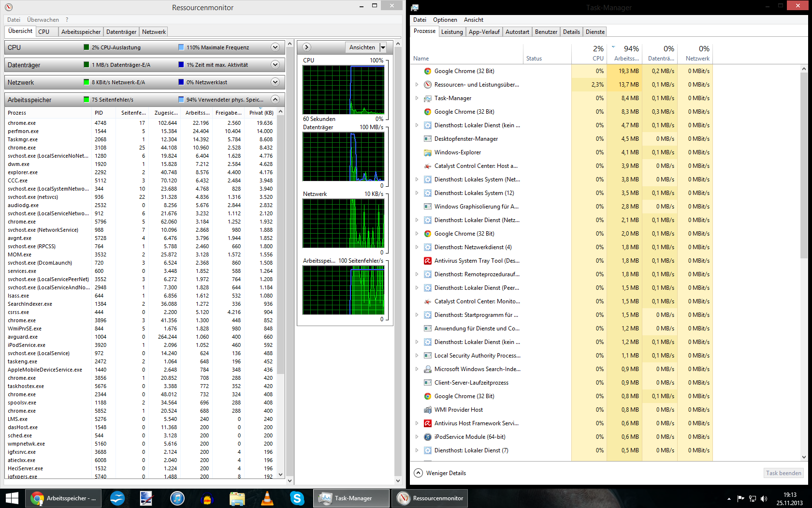Expand the Diensthost: Lokales System (12) row

(x=417, y=193)
